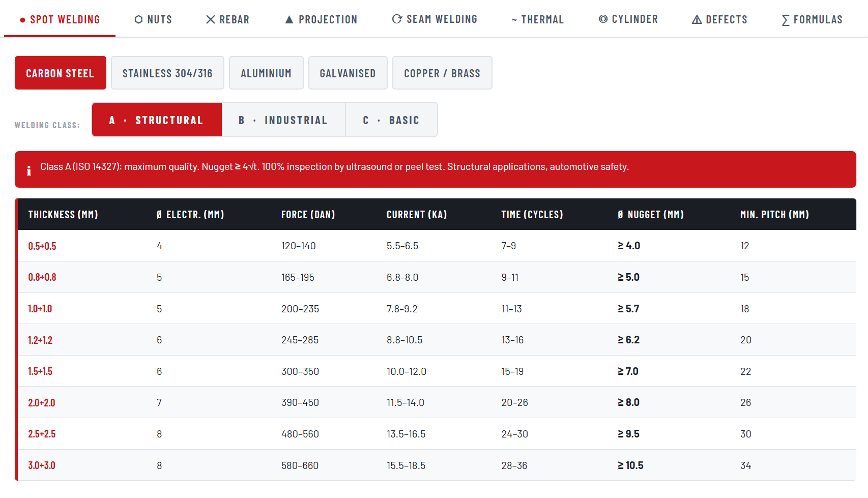This screenshot has height=498, width=868.
Task: Choose Stainless 304/316 material
Action: pos(167,73)
